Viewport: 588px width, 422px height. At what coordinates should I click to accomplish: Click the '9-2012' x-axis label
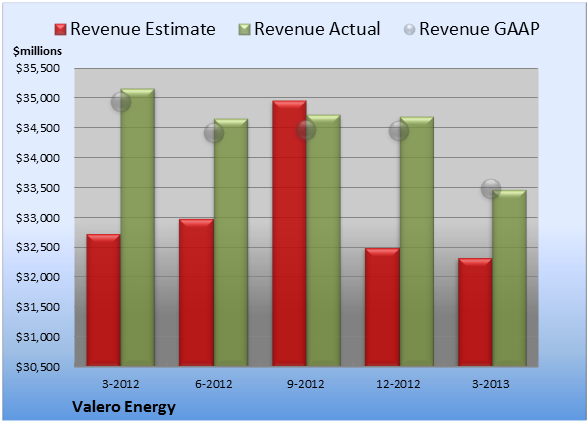[x=306, y=384]
